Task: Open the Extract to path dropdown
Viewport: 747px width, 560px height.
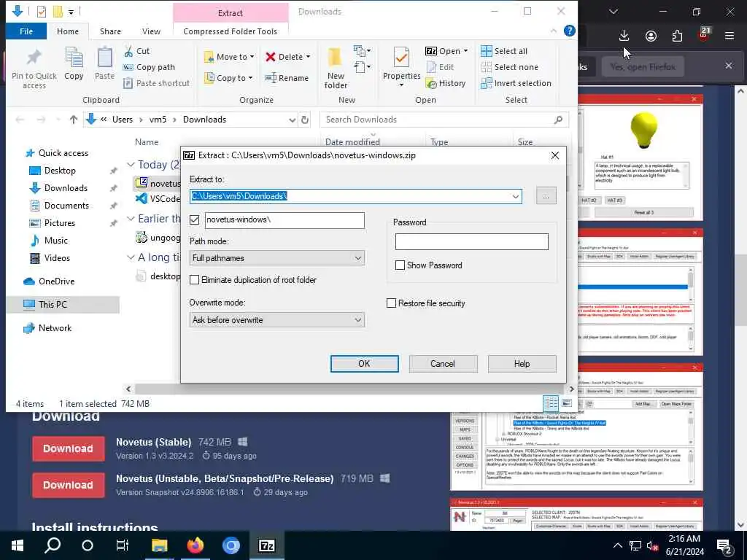Action: pos(515,196)
